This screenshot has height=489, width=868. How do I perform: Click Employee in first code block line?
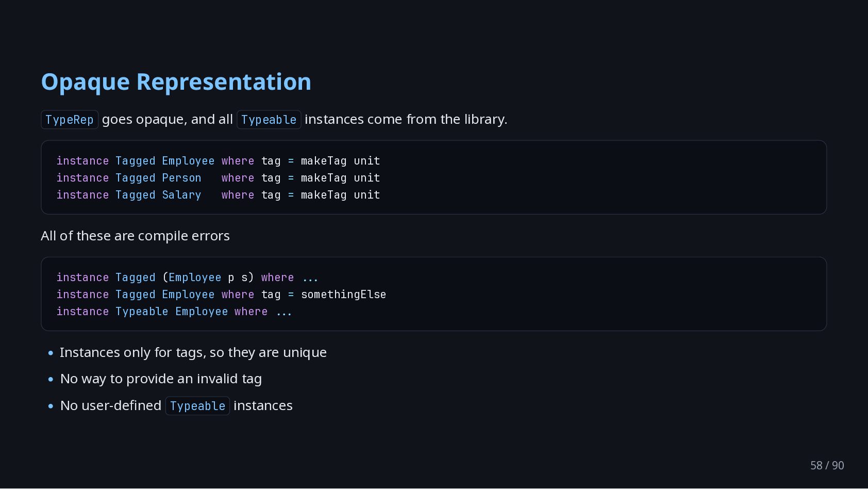(188, 161)
